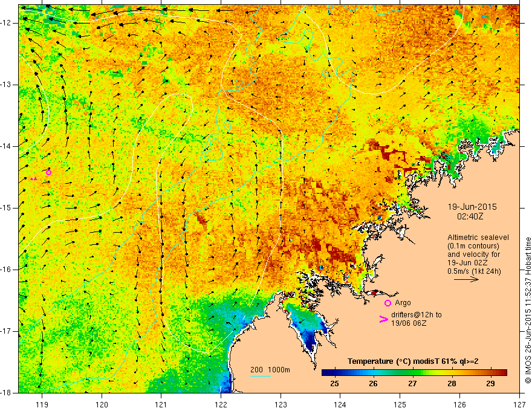Click the '-18' latitude axis label
The height and width of the screenshot is (411, 532).
pos(7,393)
